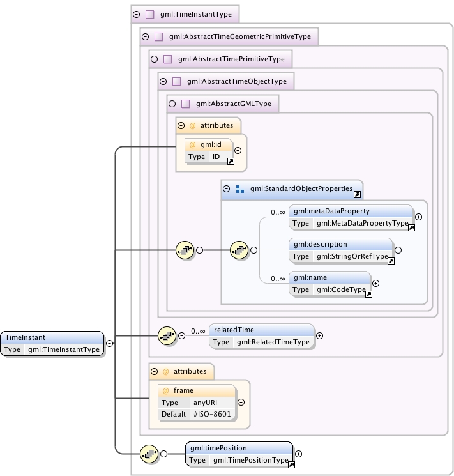This screenshot has width=454, height=476.
Task: Expand gml:metaDataProperty element
Action: (418, 217)
